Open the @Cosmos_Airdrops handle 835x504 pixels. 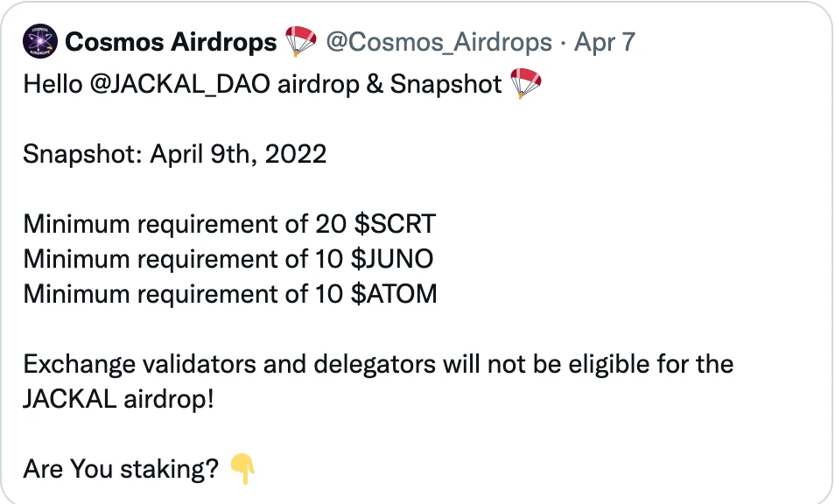[x=439, y=42]
